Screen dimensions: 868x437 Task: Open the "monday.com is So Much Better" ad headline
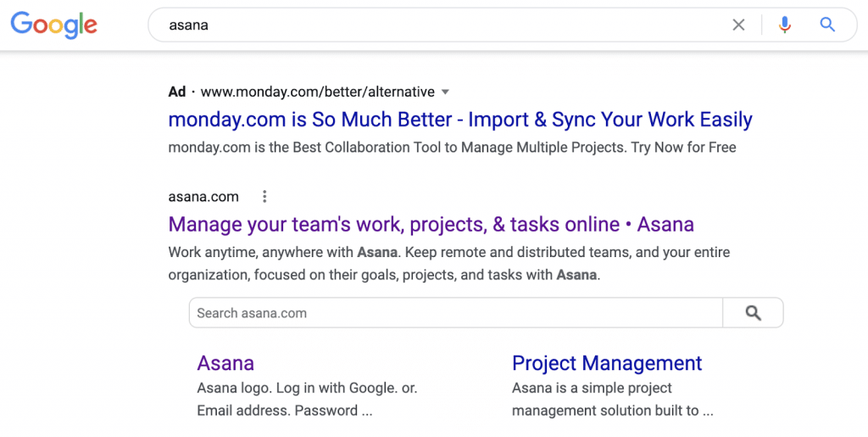(460, 120)
